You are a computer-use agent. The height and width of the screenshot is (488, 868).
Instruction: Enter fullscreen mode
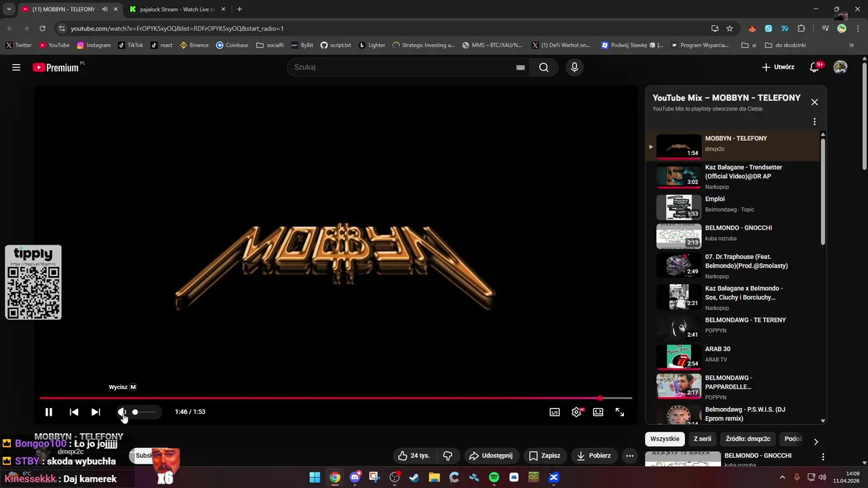pos(620,412)
